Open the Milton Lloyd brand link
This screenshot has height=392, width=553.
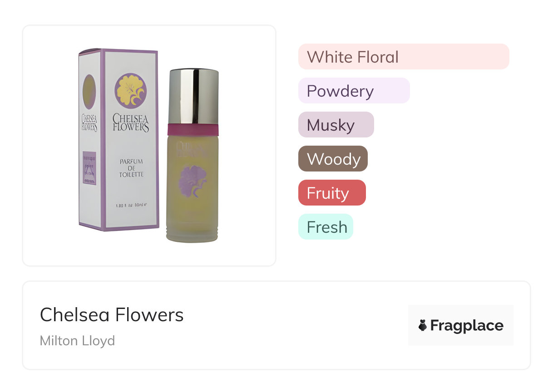(x=77, y=340)
